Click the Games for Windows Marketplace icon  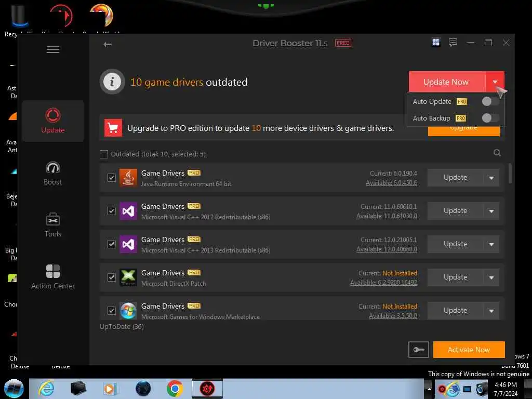128,311
